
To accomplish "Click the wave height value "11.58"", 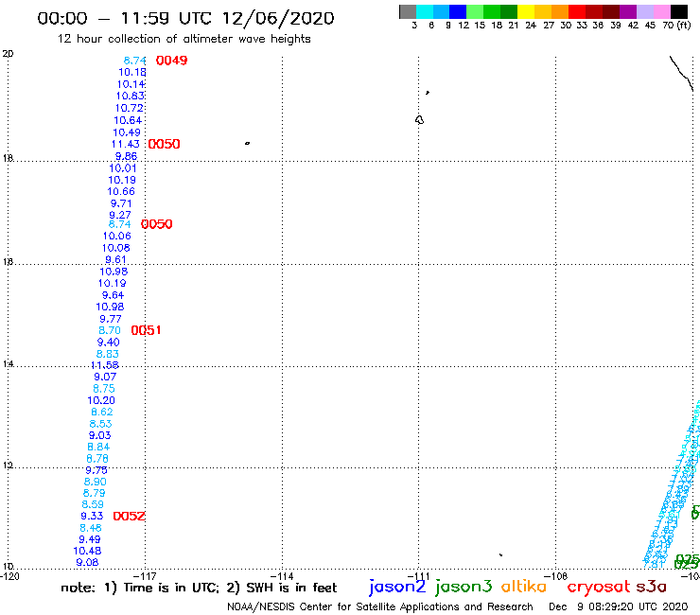I will [105, 365].
